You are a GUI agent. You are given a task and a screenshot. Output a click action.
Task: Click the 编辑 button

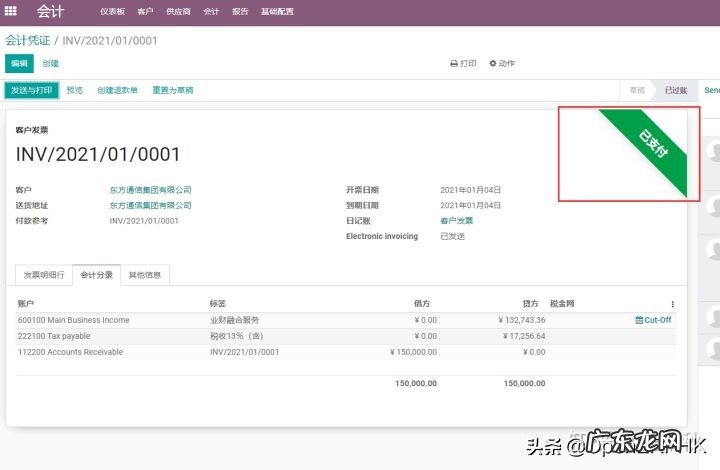(19, 63)
